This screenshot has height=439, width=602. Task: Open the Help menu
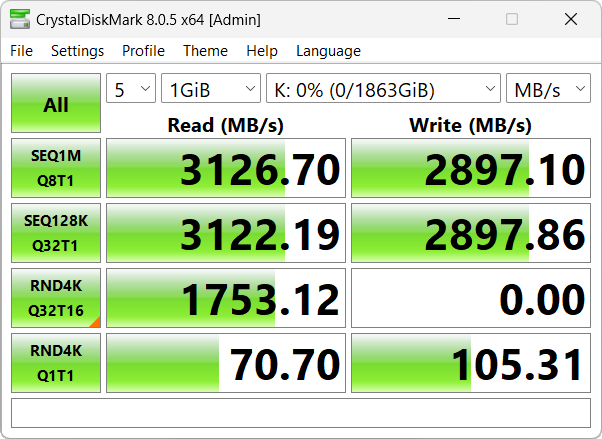click(262, 51)
